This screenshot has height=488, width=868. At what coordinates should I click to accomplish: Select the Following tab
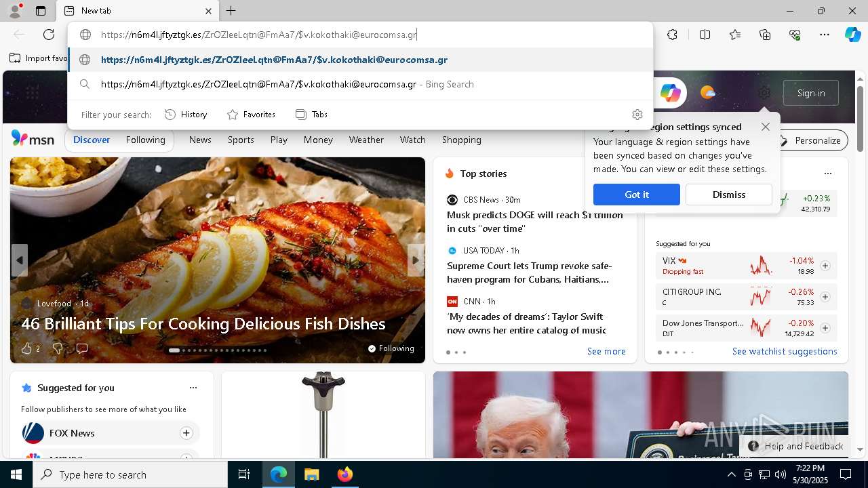pyautogui.click(x=146, y=140)
